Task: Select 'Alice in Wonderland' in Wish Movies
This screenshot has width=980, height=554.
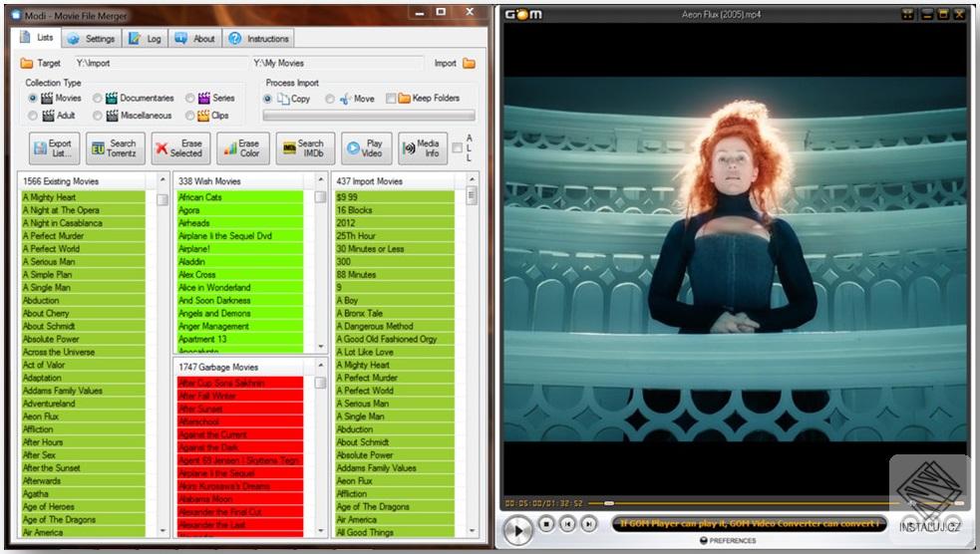Action: point(240,288)
